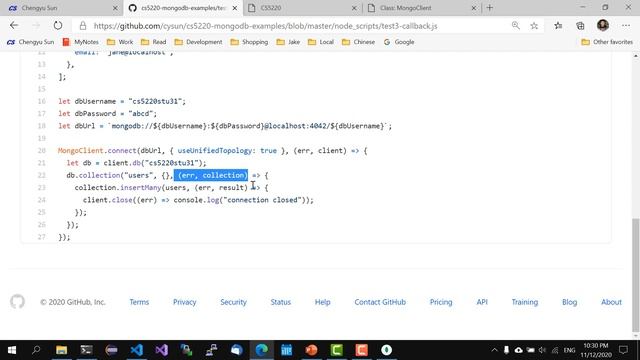Open Visual Studio Code from the taskbar
The image size is (640, 360).
pos(137,350)
